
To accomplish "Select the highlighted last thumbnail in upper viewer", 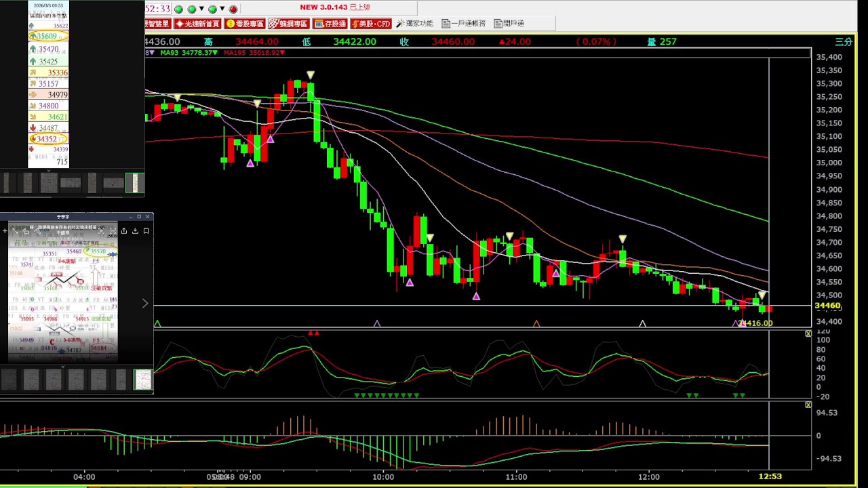I will 134,183.
